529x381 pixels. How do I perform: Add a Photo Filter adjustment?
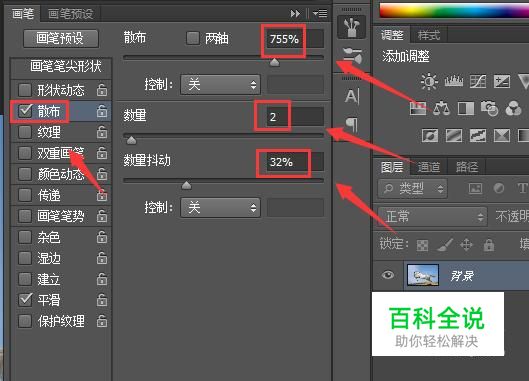click(x=490, y=109)
